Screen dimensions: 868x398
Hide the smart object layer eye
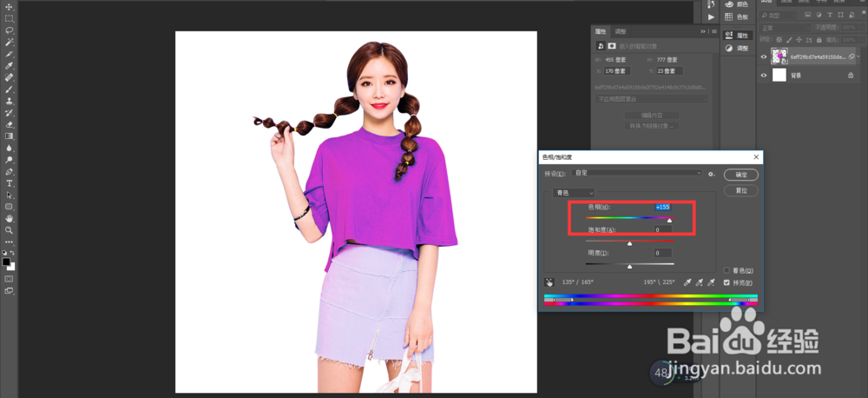tap(764, 56)
